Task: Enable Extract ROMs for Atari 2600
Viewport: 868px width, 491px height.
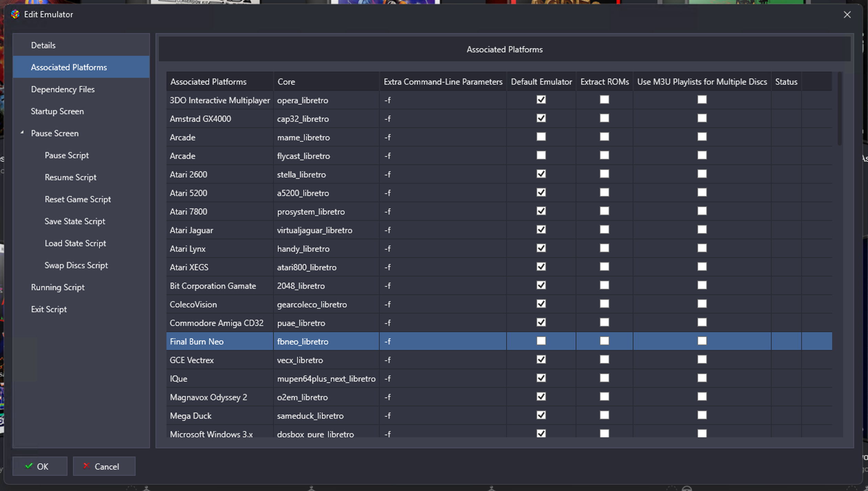Action: (604, 174)
